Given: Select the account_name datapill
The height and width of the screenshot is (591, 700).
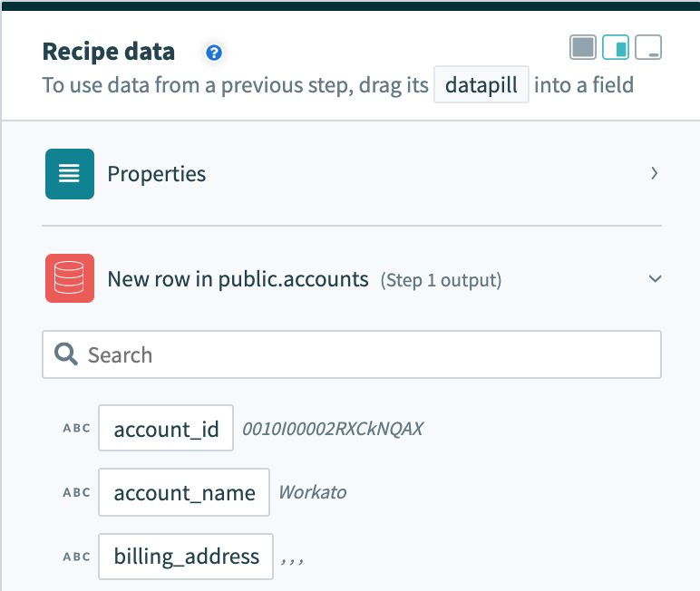Looking at the screenshot, I should (184, 493).
